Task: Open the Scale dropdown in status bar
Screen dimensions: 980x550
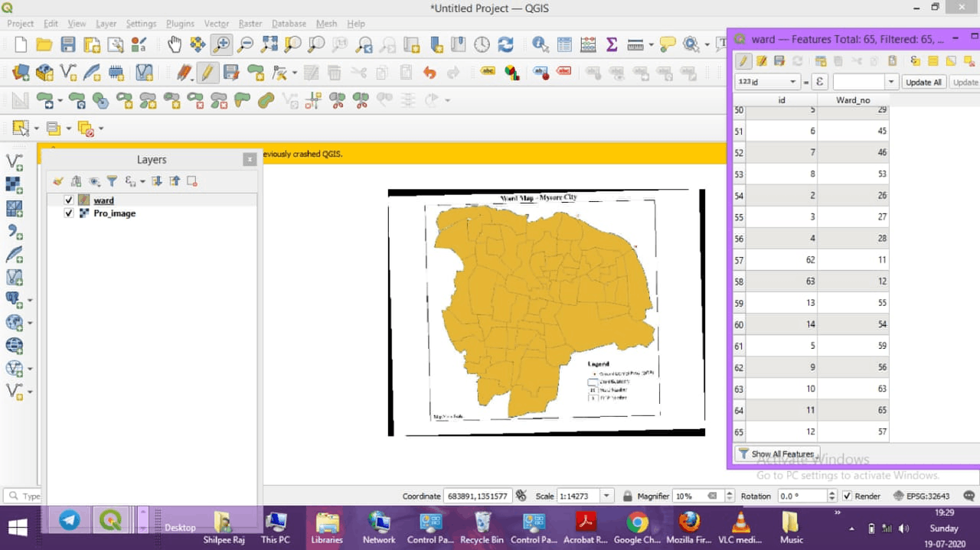Action: point(607,496)
